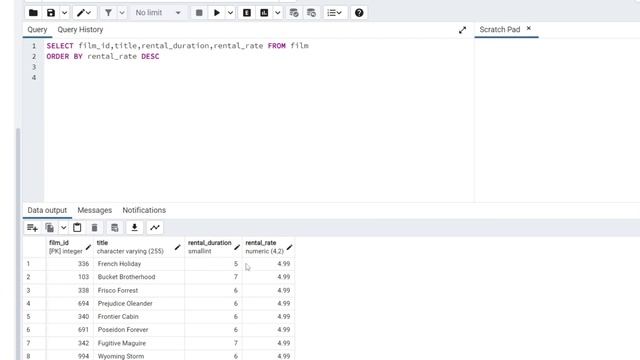Select result row number 5

point(34,316)
